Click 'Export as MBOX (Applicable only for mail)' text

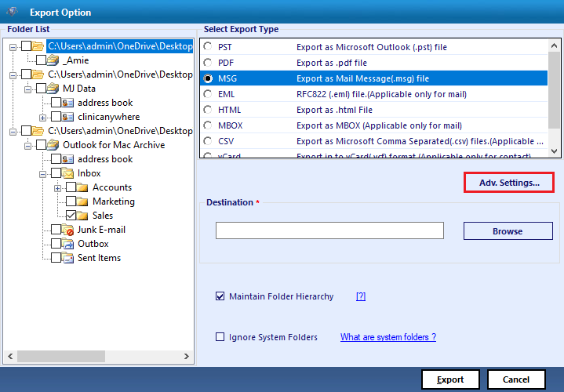tap(379, 125)
